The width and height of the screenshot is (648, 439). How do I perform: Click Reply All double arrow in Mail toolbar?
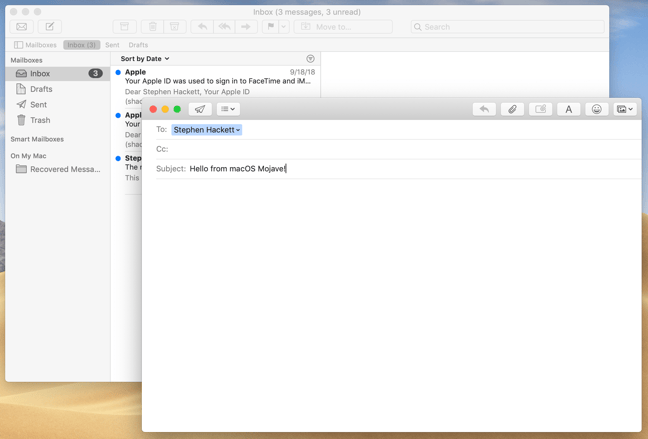tap(224, 27)
